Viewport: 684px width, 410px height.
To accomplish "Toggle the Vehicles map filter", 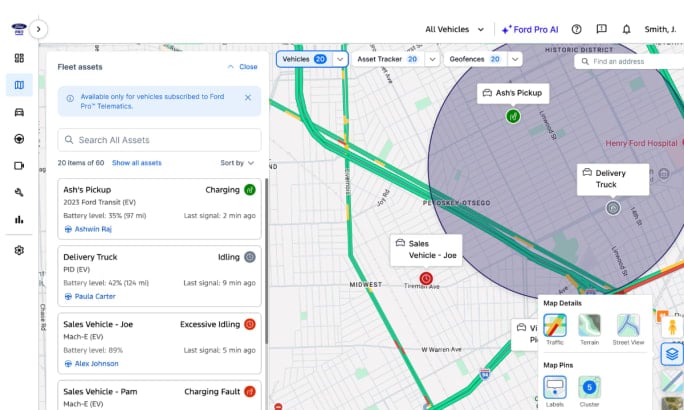I will 304,59.
